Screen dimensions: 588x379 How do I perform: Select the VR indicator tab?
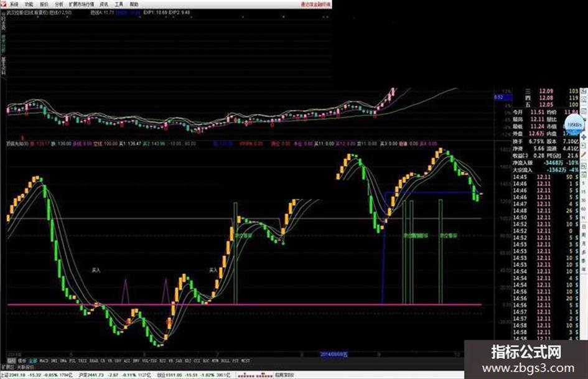[110, 360]
